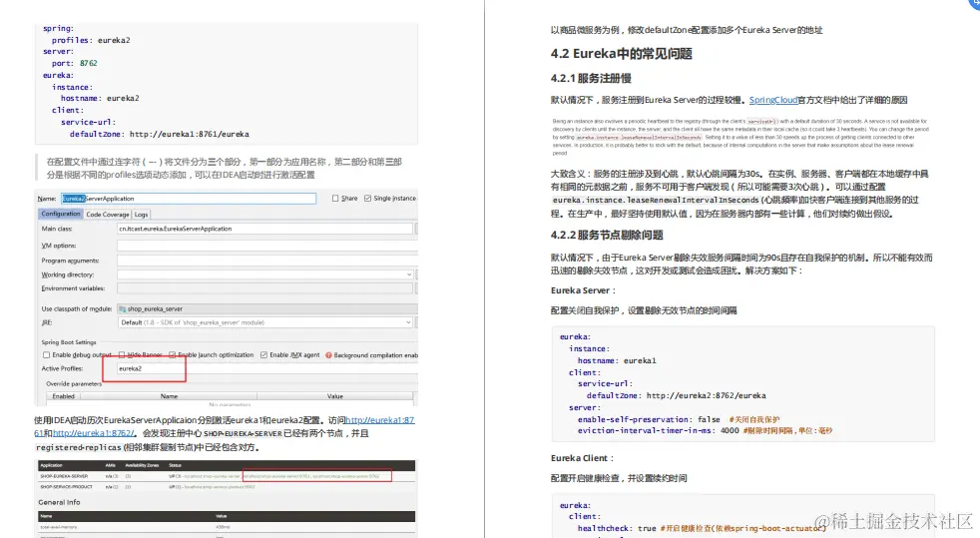This screenshot has width=980, height=538.
Task: Click the Environment variables field
Action: click(x=265, y=288)
